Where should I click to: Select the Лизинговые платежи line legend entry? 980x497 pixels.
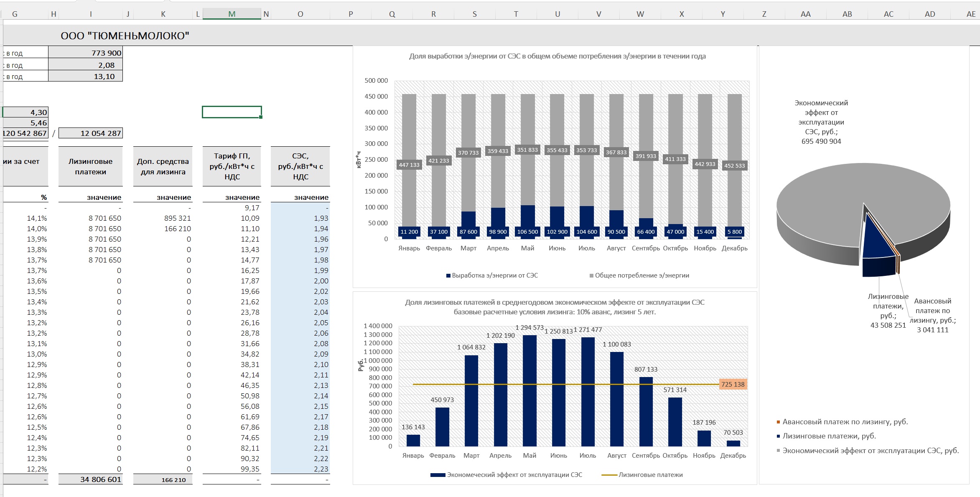(642, 475)
